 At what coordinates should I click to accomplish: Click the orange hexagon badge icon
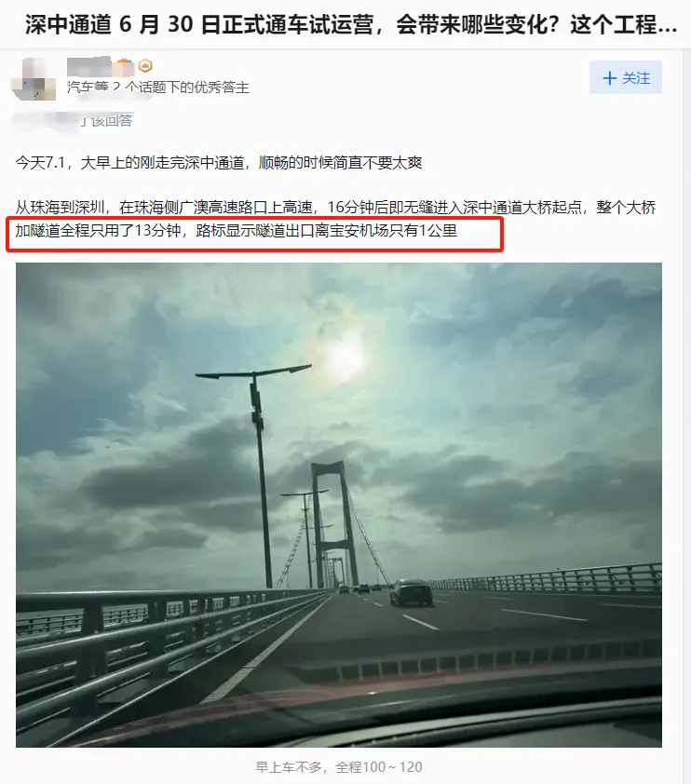click(145, 65)
